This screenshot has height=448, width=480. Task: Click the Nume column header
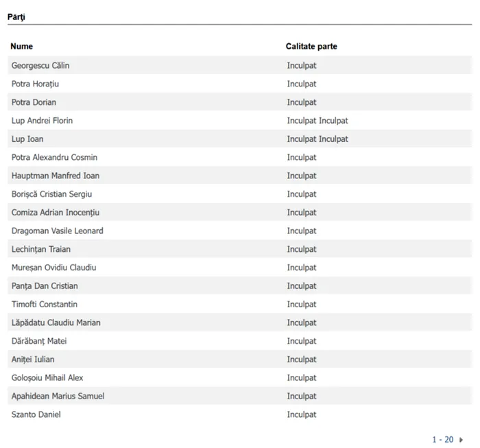(22, 47)
